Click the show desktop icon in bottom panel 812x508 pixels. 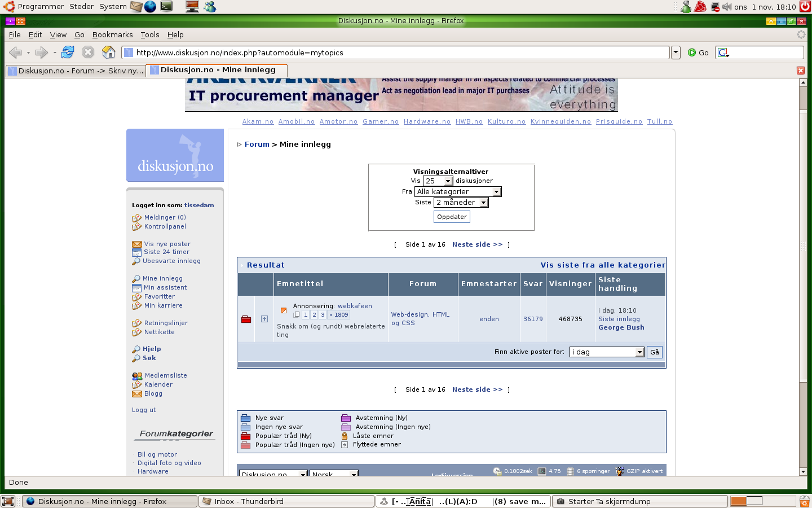[8, 501]
